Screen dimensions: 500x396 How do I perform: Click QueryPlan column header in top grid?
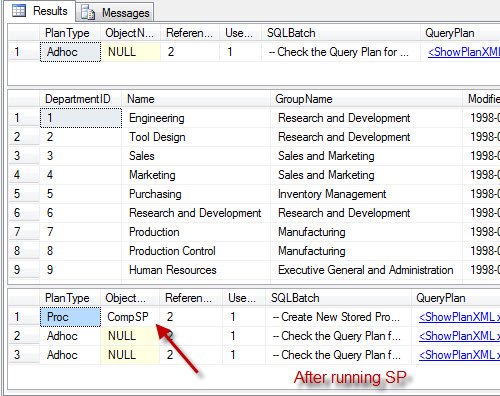click(x=460, y=33)
